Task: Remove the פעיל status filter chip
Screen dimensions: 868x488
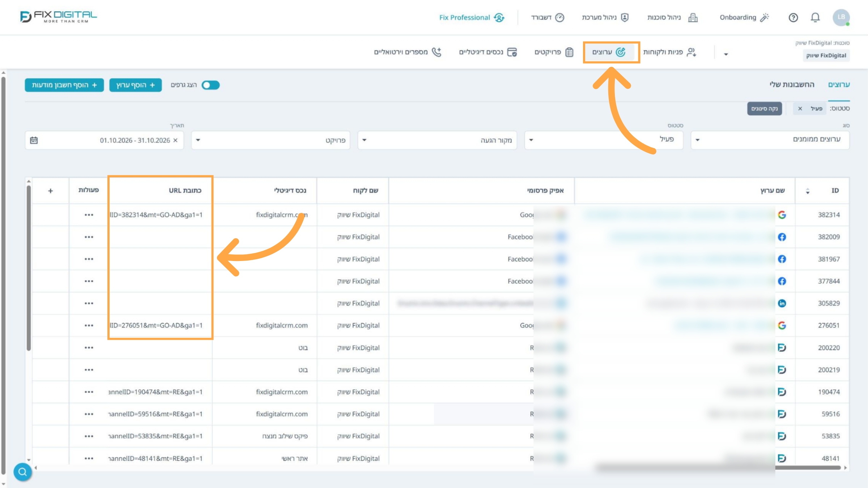Action: click(800, 108)
